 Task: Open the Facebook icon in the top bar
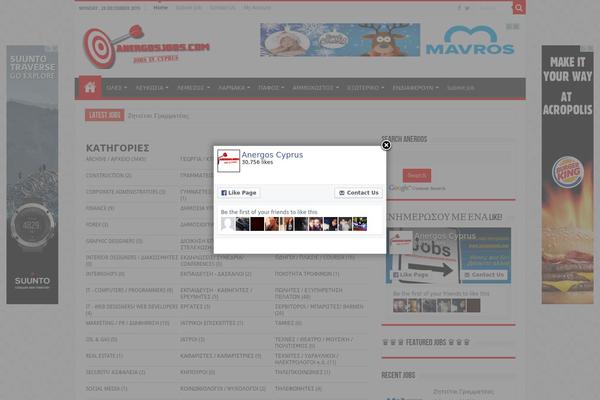pyautogui.click(x=459, y=8)
